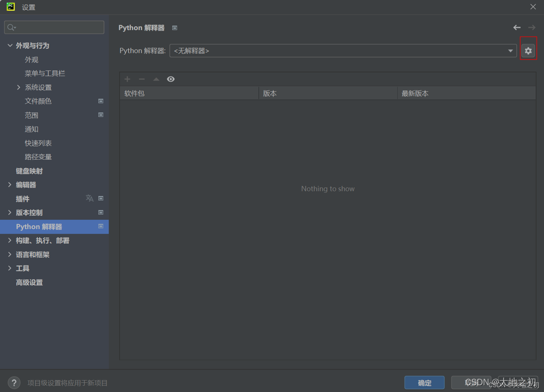
Task: Open 高级设置 page
Action: coord(29,282)
